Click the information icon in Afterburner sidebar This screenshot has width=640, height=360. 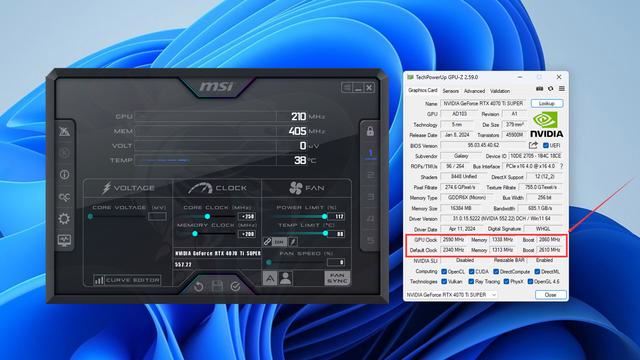pyautogui.click(x=64, y=175)
